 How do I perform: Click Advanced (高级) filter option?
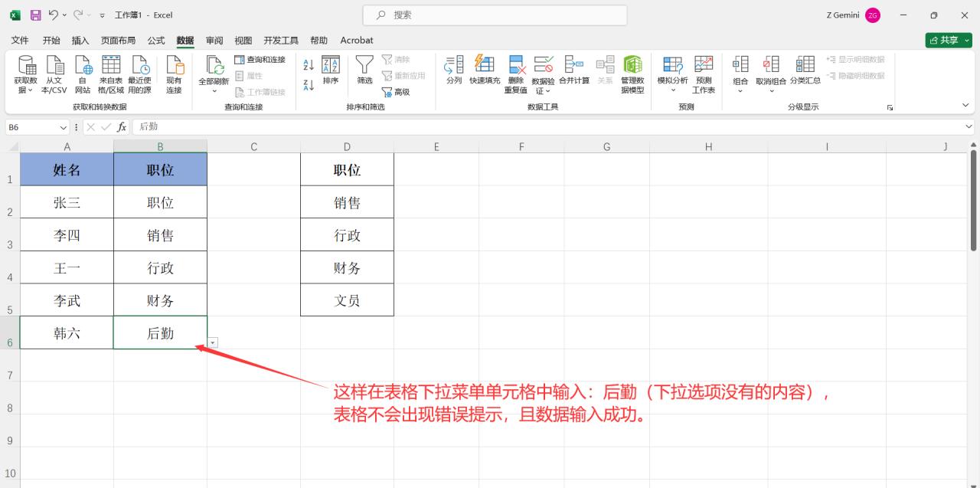click(396, 92)
